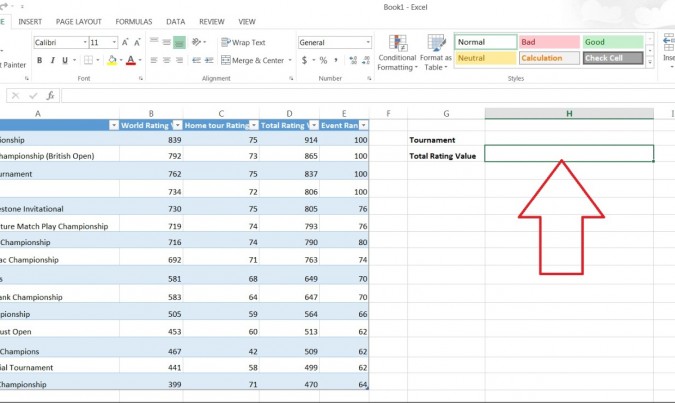Open the VIEW tab
This screenshot has width=675, height=403.
247,22
